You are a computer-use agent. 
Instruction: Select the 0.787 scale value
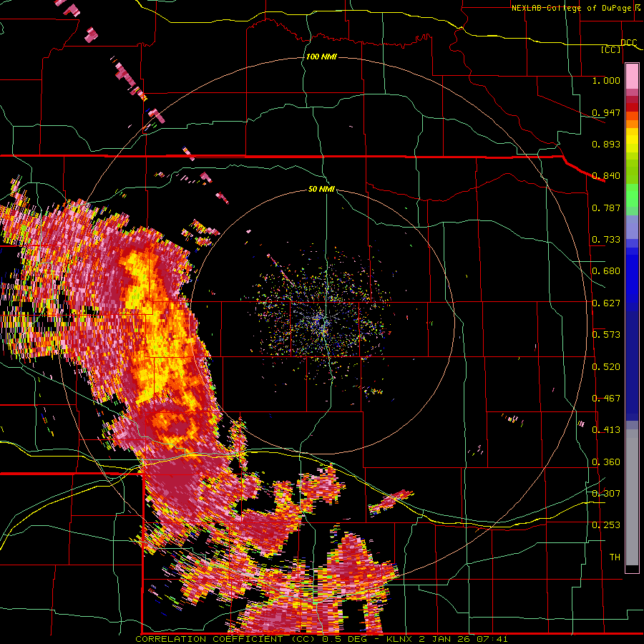[606, 208]
